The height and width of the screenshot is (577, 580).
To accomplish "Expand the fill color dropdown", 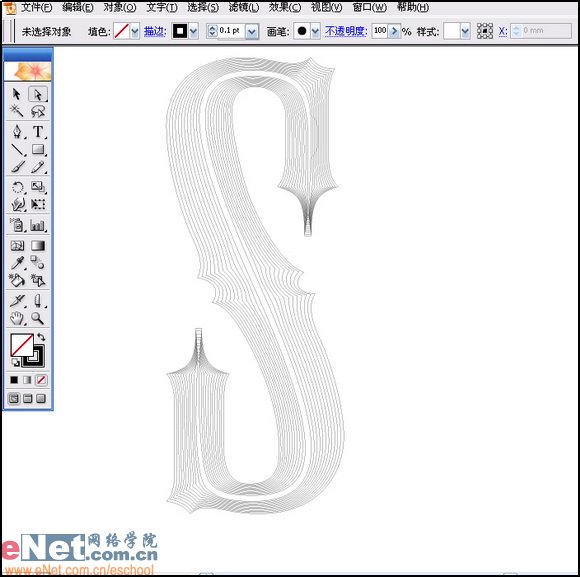I will pos(135,31).
